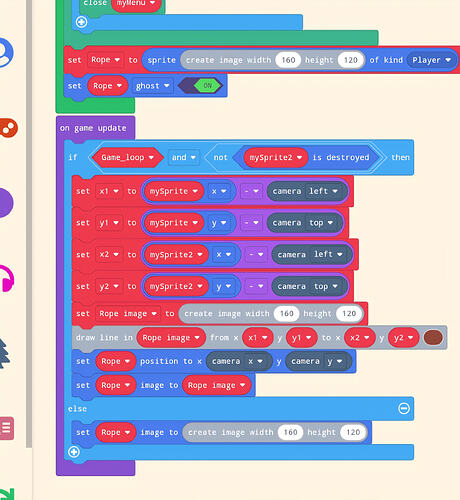Change the 'and' logic operator dropdown
Viewport: 460px width, 500px height.
pos(183,157)
